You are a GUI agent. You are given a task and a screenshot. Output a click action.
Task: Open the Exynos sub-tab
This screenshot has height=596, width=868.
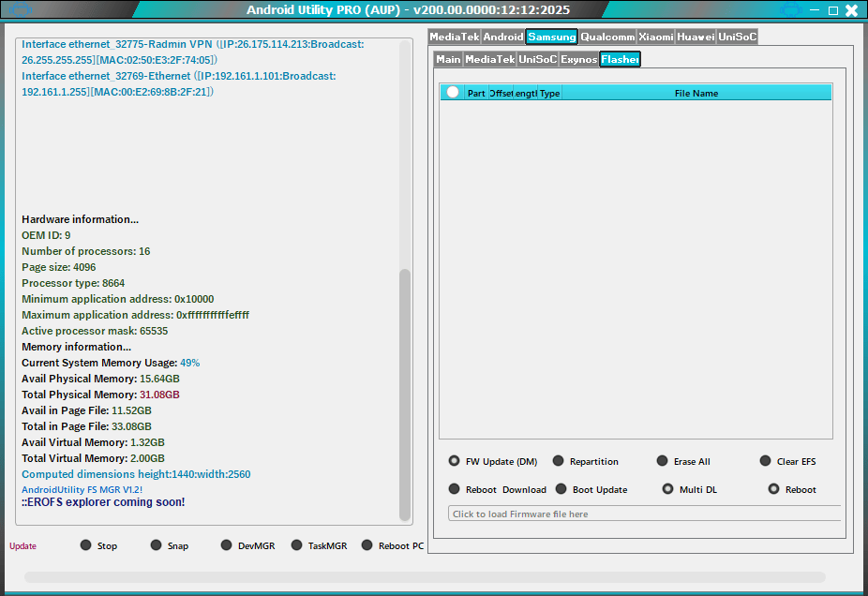tap(578, 59)
